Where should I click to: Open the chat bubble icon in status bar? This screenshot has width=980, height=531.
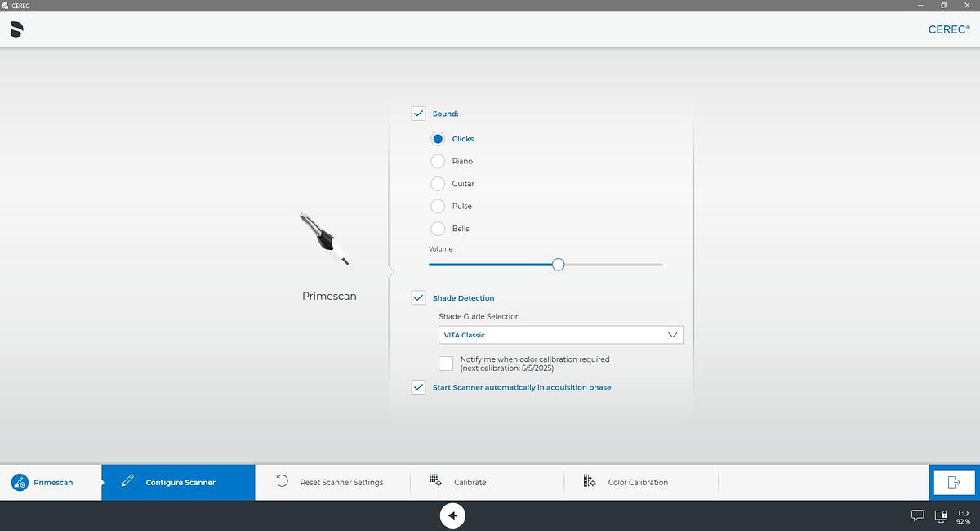pos(917,515)
